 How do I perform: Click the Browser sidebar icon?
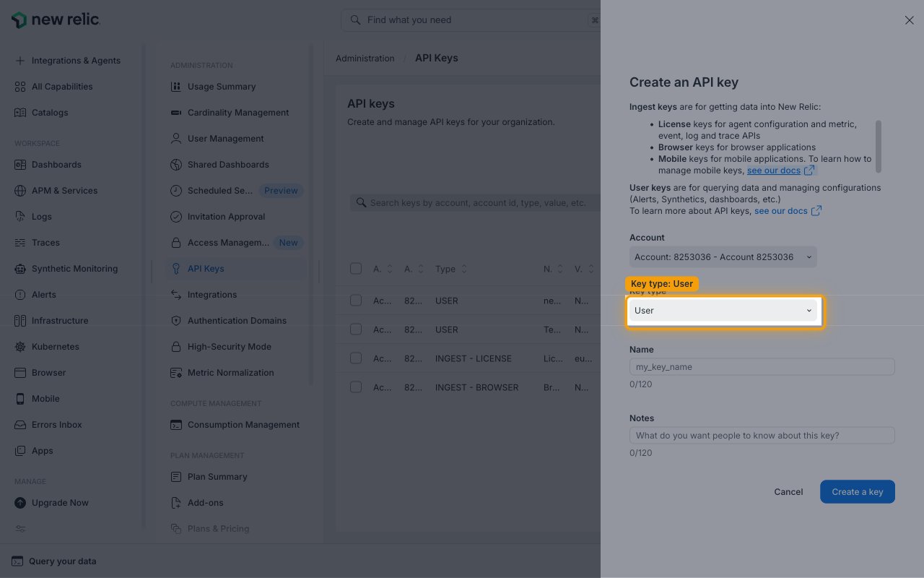click(20, 373)
